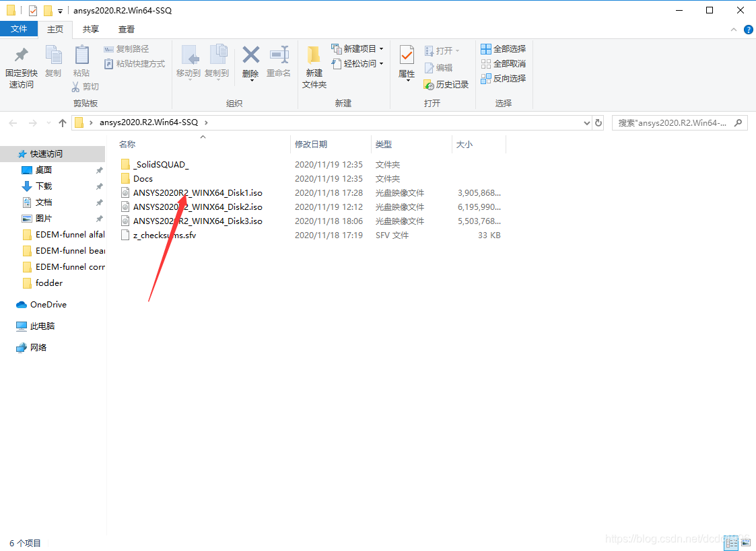Open the 历史记录 history button

click(446, 84)
